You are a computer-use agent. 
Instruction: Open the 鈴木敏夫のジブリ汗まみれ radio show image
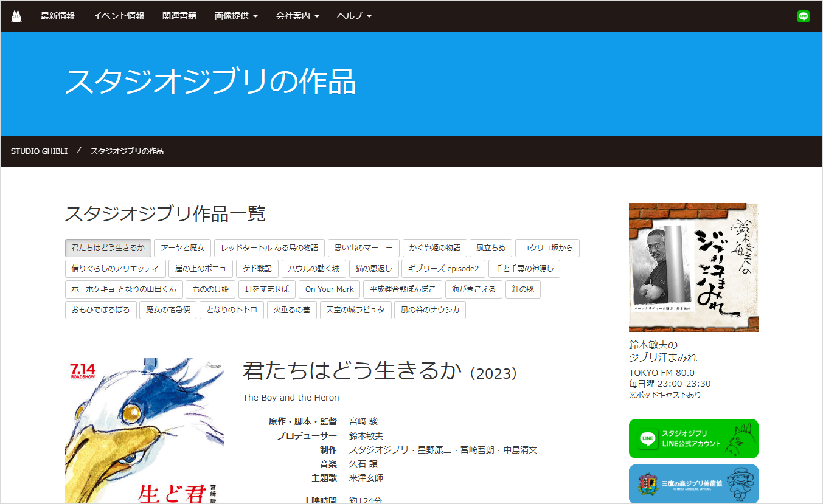693,268
